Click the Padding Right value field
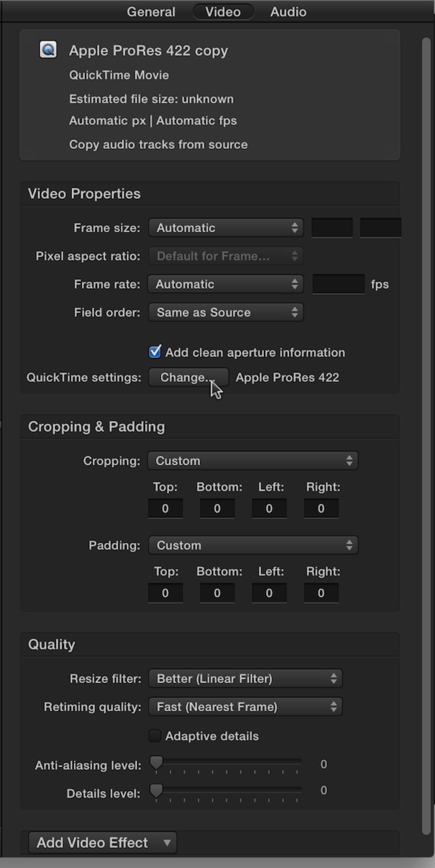 (x=321, y=593)
